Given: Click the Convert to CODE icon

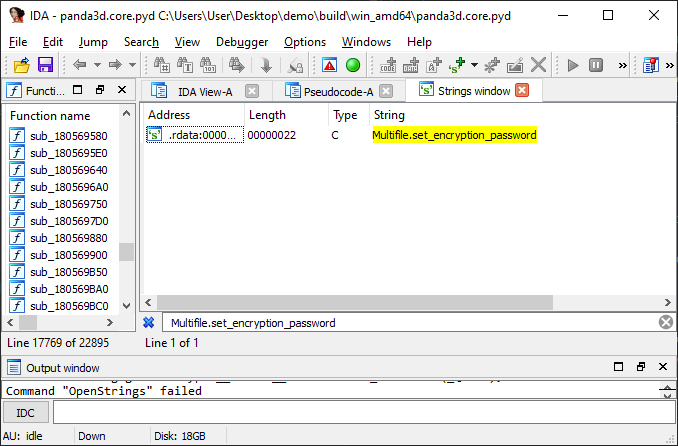Looking at the screenshot, I should (388, 65).
